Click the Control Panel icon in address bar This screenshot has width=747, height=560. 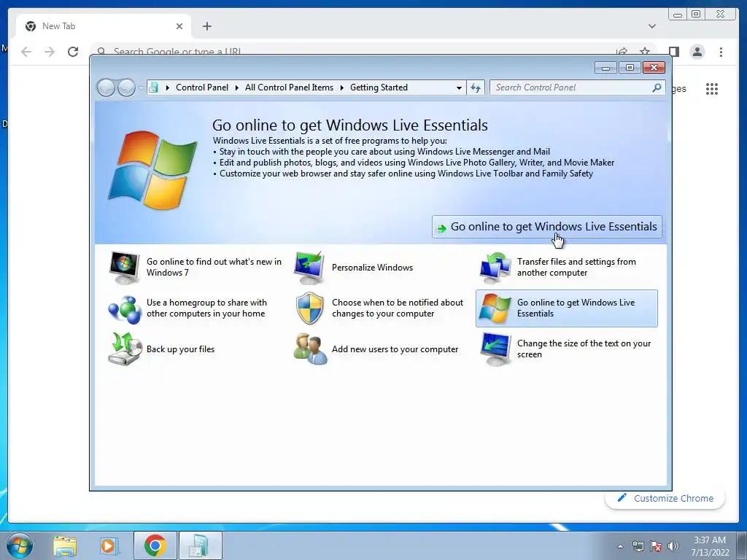[153, 87]
